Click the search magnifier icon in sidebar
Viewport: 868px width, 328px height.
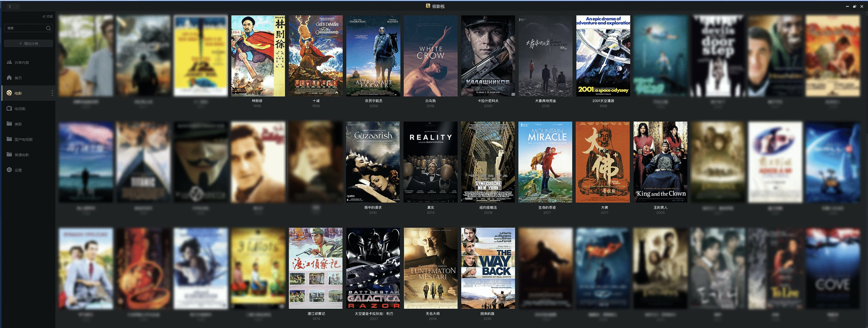[x=48, y=28]
